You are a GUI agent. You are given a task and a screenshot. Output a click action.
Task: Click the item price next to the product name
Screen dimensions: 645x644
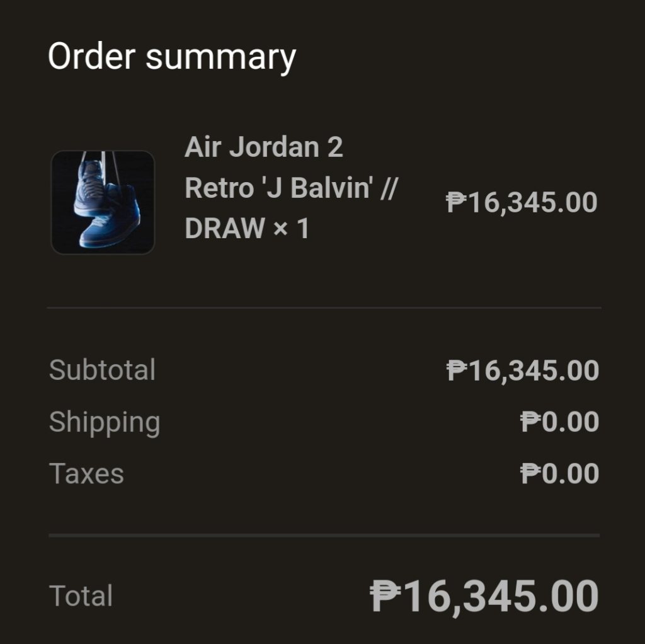click(522, 203)
